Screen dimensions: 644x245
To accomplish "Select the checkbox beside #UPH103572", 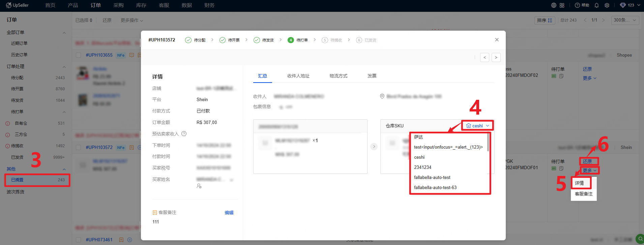I will click(79, 148).
